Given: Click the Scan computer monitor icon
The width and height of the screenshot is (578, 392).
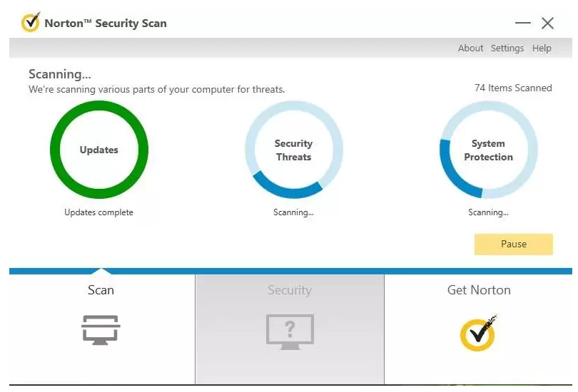Looking at the screenshot, I should [x=101, y=330].
